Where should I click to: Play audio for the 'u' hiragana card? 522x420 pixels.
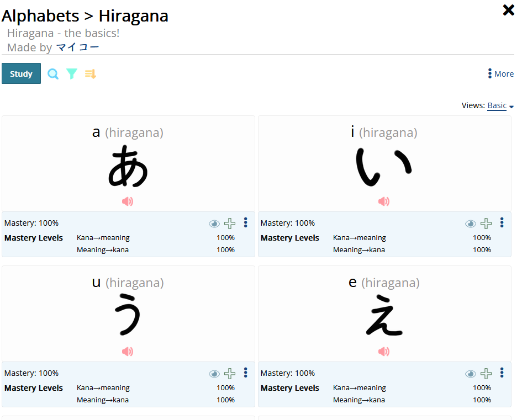click(128, 352)
